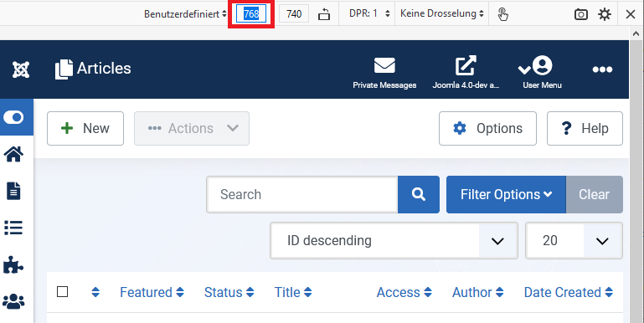Take a viewport screenshot with camera icon
Screen dimensions: 644x323
[x=580, y=14]
